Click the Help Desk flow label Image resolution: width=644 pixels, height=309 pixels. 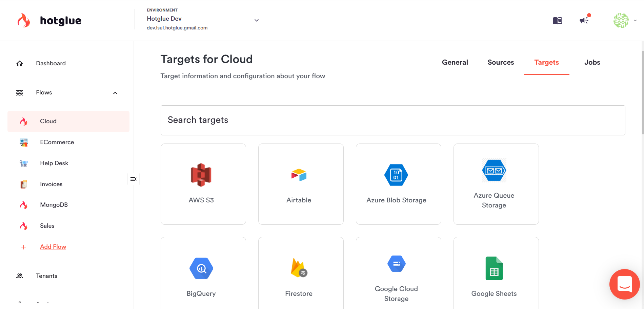(x=54, y=163)
